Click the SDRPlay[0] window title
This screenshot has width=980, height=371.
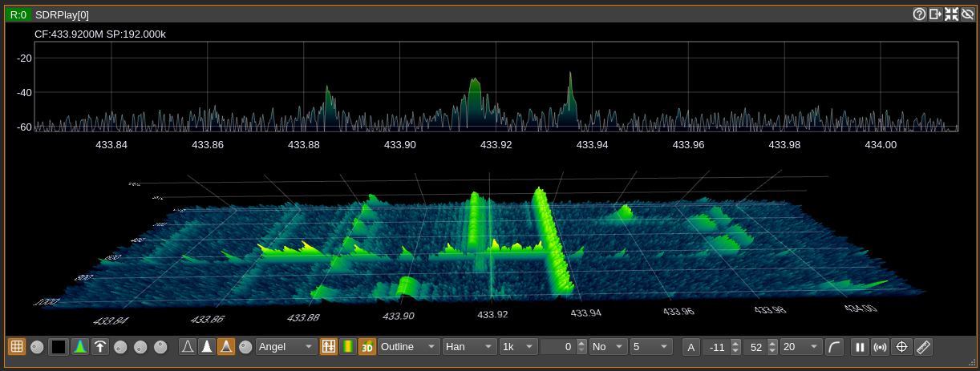[62, 15]
